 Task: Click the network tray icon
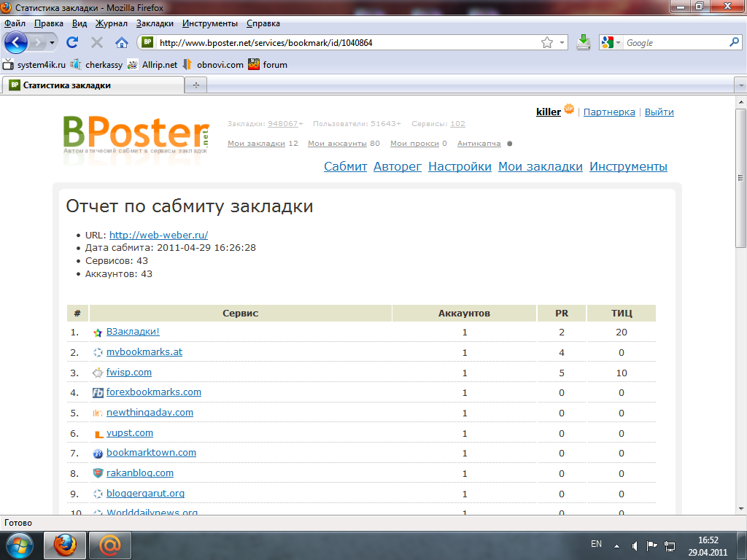click(x=670, y=545)
